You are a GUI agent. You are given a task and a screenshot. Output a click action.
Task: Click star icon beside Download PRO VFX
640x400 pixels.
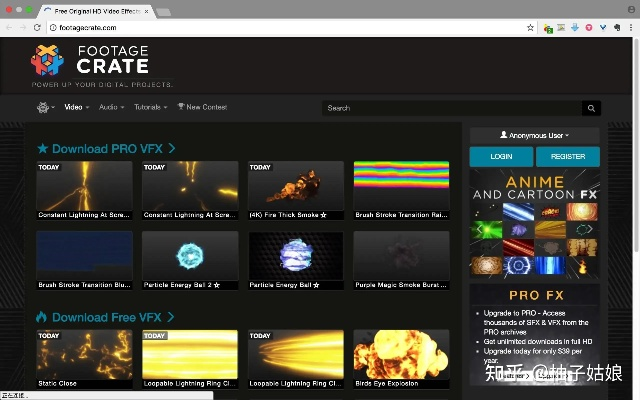pyautogui.click(x=42, y=149)
